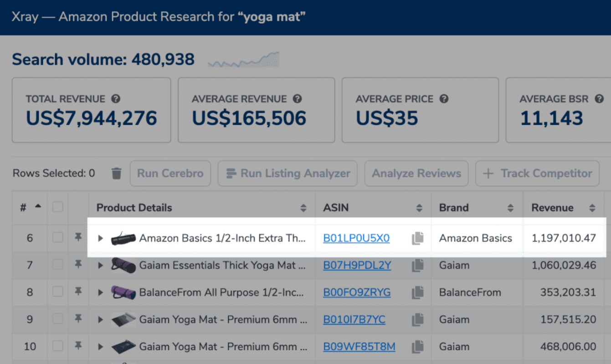Open Total Revenue help icon
Screen dimensions: 611x364
click(x=116, y=99)
